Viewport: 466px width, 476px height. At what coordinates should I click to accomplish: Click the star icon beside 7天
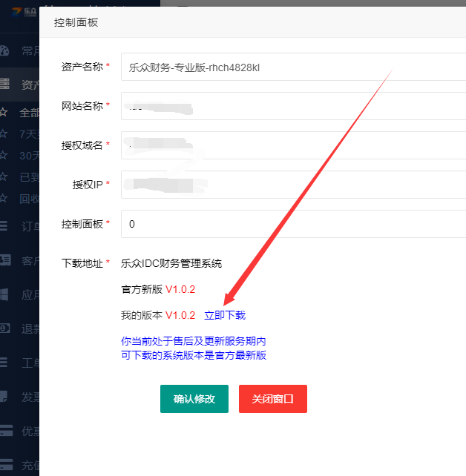[x=4, y=133]
